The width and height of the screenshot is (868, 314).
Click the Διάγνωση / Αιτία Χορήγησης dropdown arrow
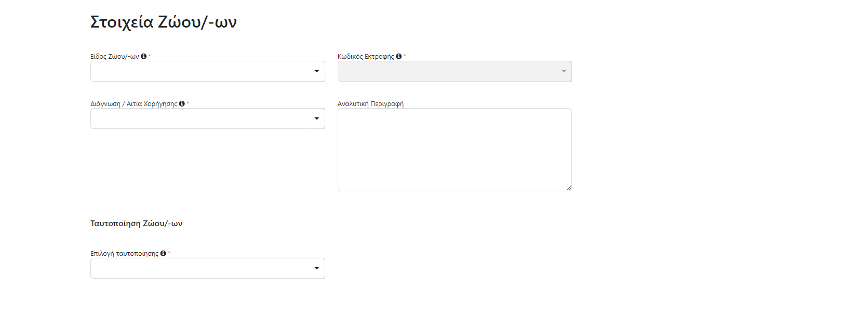317,119
